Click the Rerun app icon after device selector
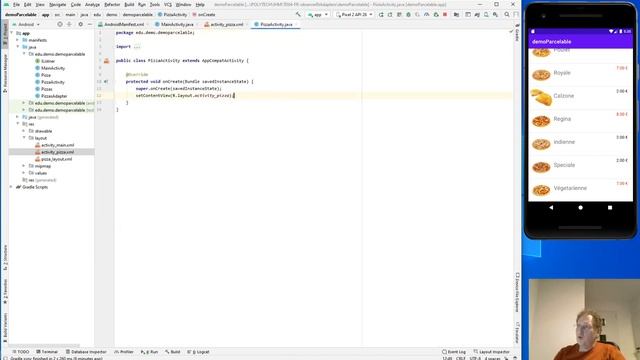 point(381,15)
